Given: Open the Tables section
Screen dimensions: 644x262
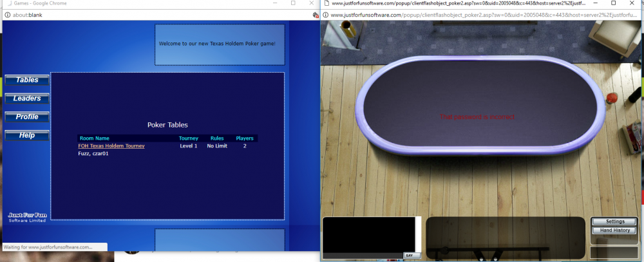Looking at the screenshot, I should coord(27,80).
